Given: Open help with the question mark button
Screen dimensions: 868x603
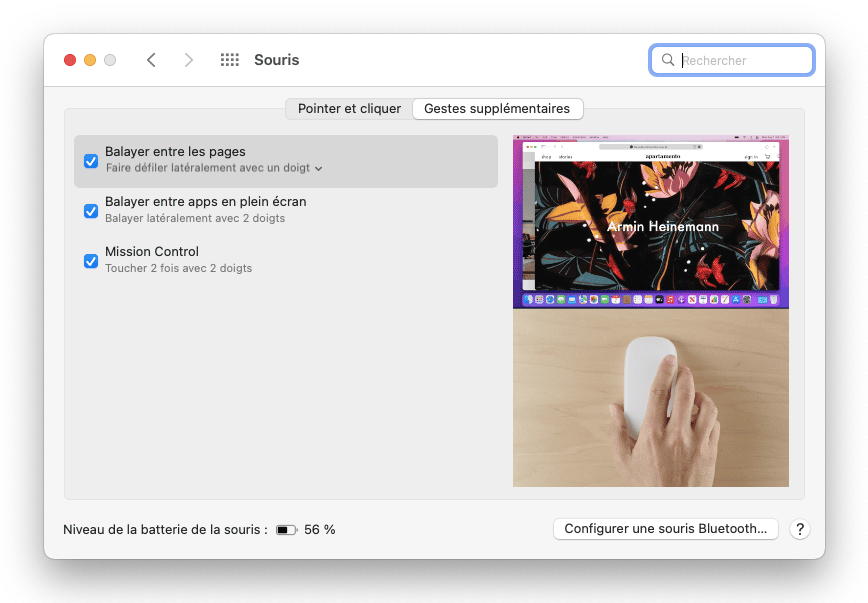Looking at the screenshot, I should tap(798, 530).
